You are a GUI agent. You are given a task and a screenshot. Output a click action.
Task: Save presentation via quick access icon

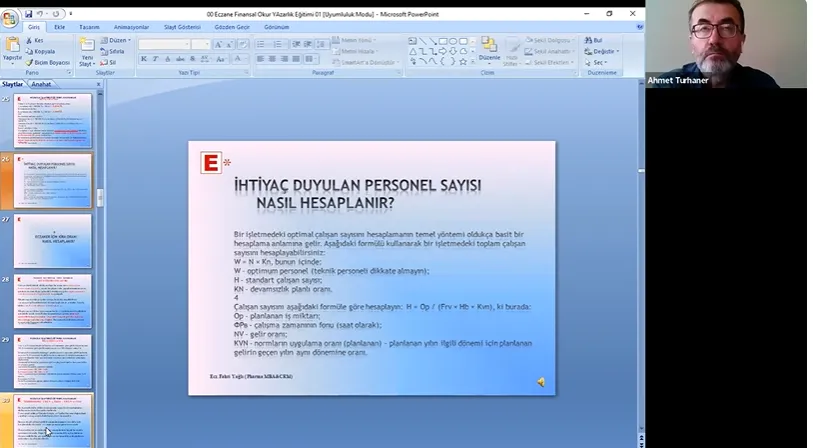29,14
